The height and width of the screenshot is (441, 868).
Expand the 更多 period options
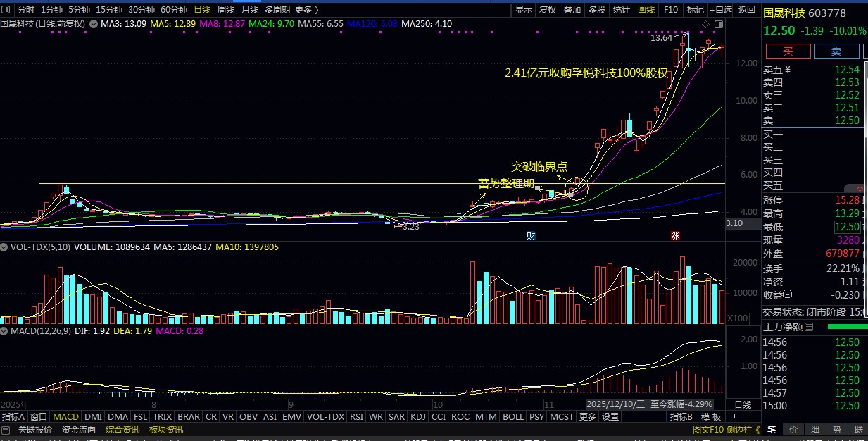point(306,10)
